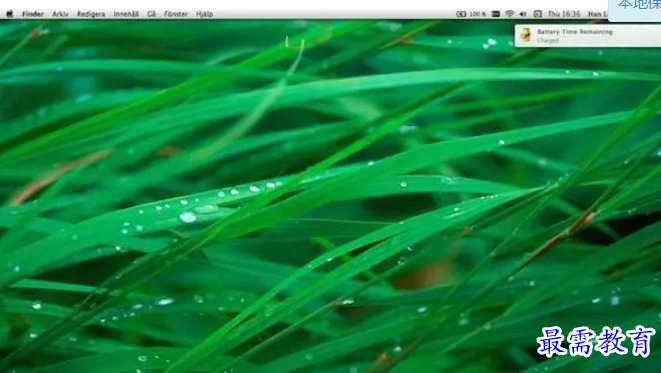Image resolution: width=661 pixels, height=373 pixels.
Task: Open the Wi-Fi status menu
Action: (x=510, y=14)
